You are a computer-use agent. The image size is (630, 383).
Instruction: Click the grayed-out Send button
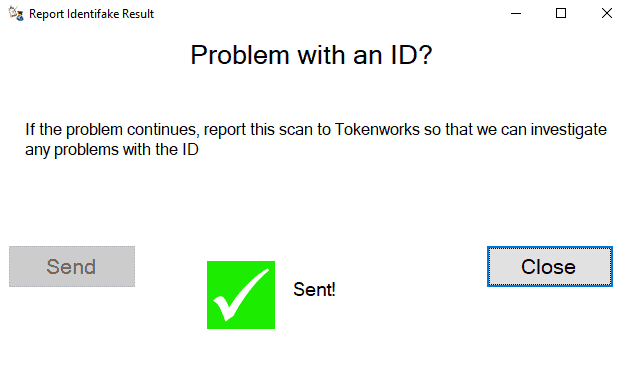72,266
